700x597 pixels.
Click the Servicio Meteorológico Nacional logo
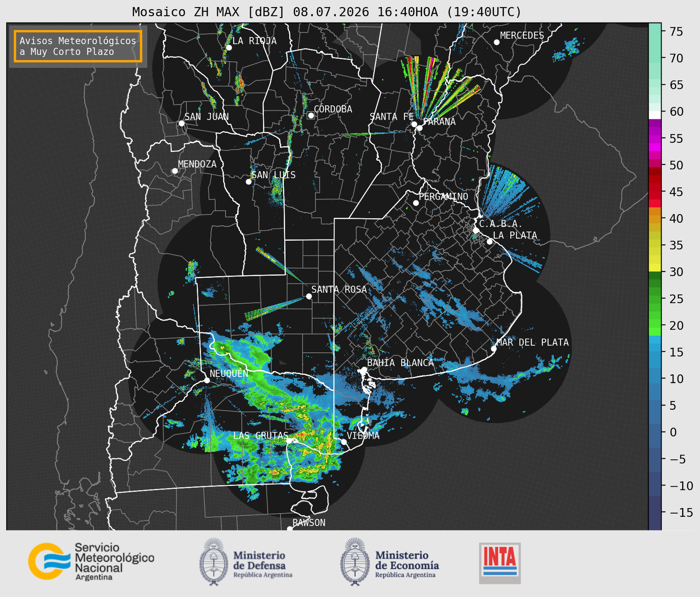point(91,561)
